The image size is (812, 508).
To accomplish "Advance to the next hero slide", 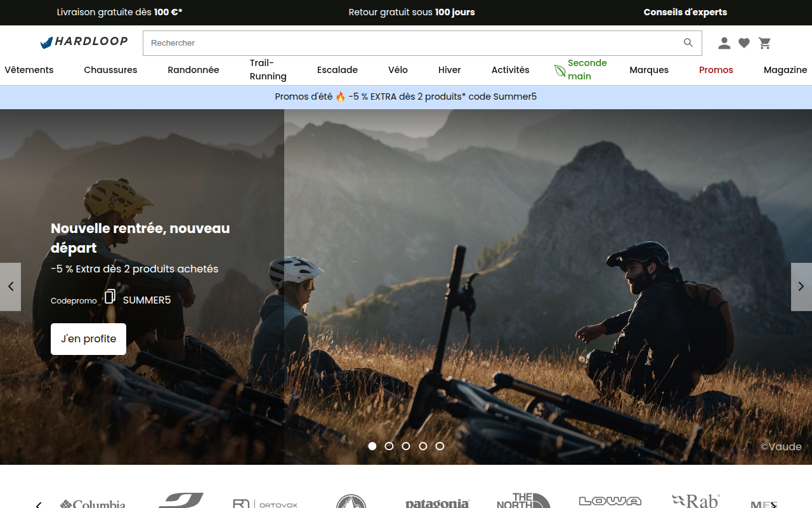I will coord(801,287).
